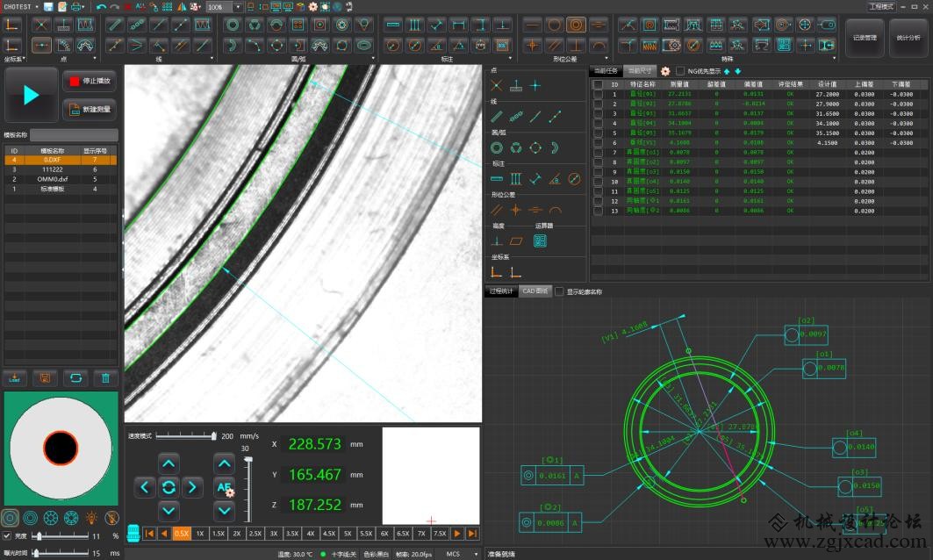Click the diameter dimension icon in middle panel
Viewport: 933px width, 560px height.
[x=574, y=179]
